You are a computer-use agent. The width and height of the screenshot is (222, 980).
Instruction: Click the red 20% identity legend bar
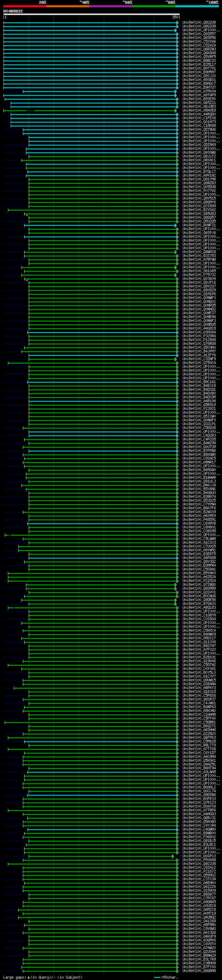(x=25, y=6)
